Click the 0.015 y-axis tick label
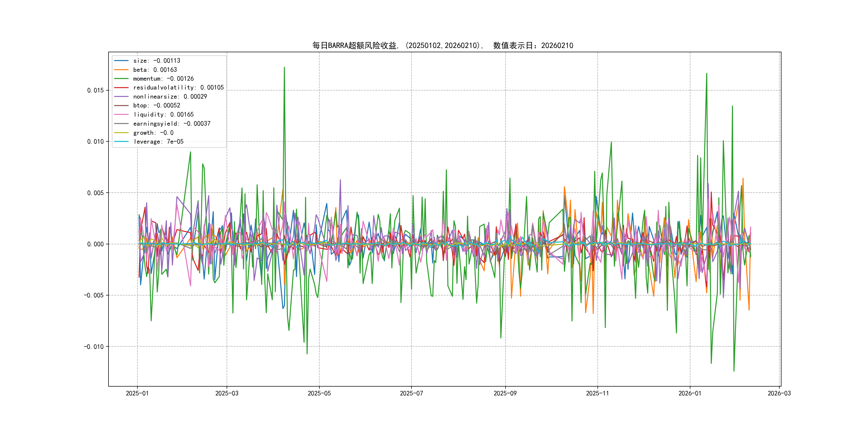Image resolution: width=868 pixels, height=434 pixels. pos(95,90)
